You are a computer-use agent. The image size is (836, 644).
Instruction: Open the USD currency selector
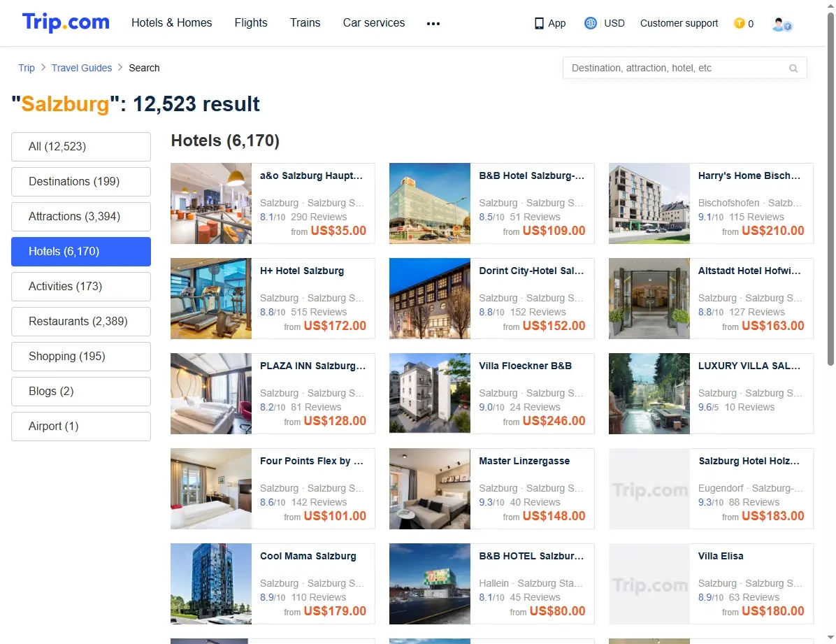click(x=614, y=23)
